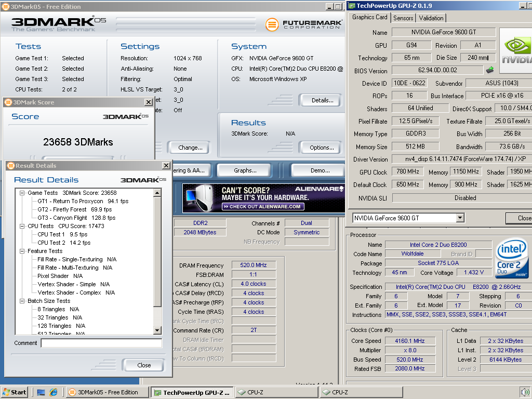This screenshot has width=532, height=399.
Task: Click the Details... button in System section
Action: click(320, 100)
